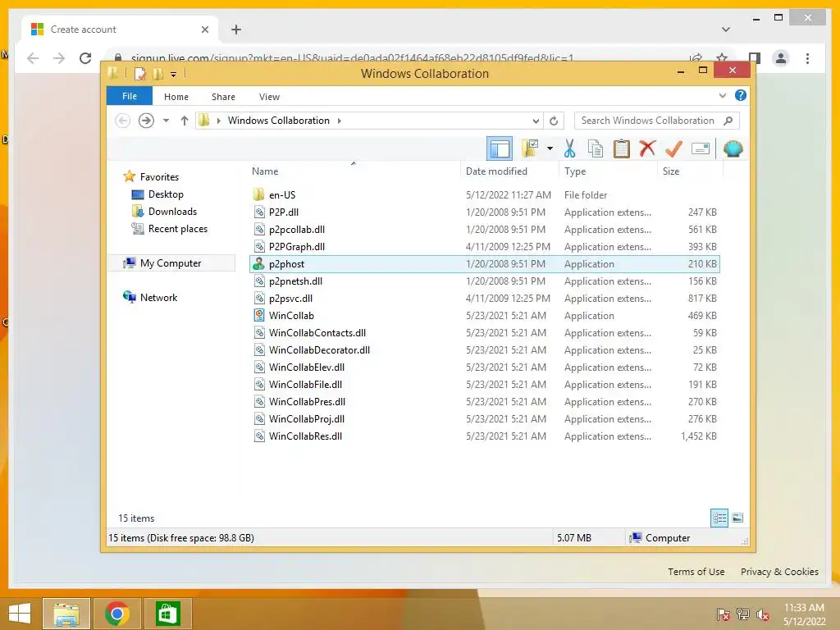
Task: Click the red X Delete icon
Action: (x=647, y=148)
